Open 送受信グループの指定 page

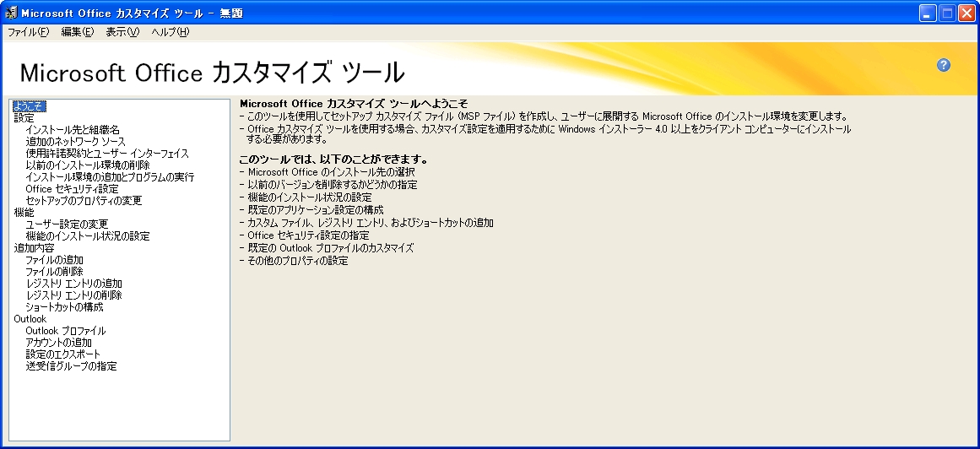(x=71, y=366)
